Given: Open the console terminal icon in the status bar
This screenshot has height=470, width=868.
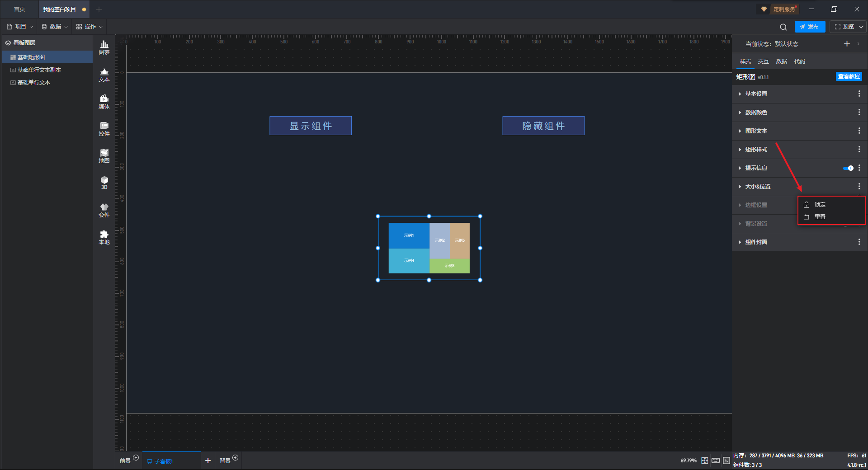Looking at the screenshot, I should (726, 461).
